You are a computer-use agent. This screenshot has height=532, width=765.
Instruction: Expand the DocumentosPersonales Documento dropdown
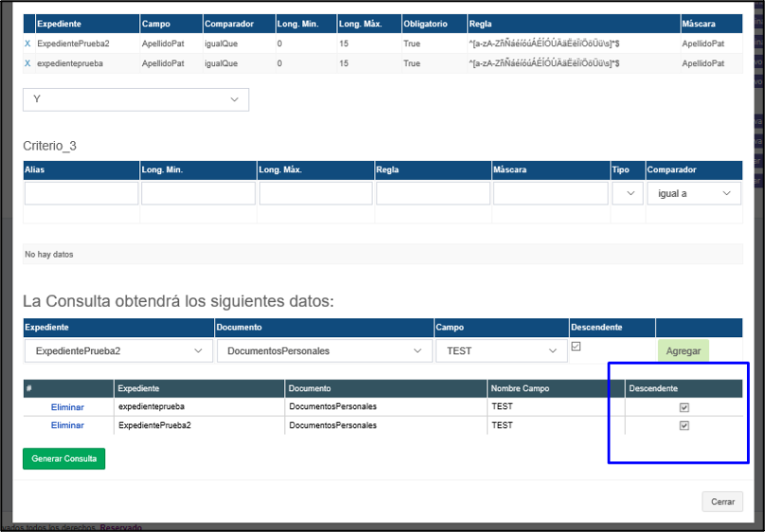(x=324, y=350)
